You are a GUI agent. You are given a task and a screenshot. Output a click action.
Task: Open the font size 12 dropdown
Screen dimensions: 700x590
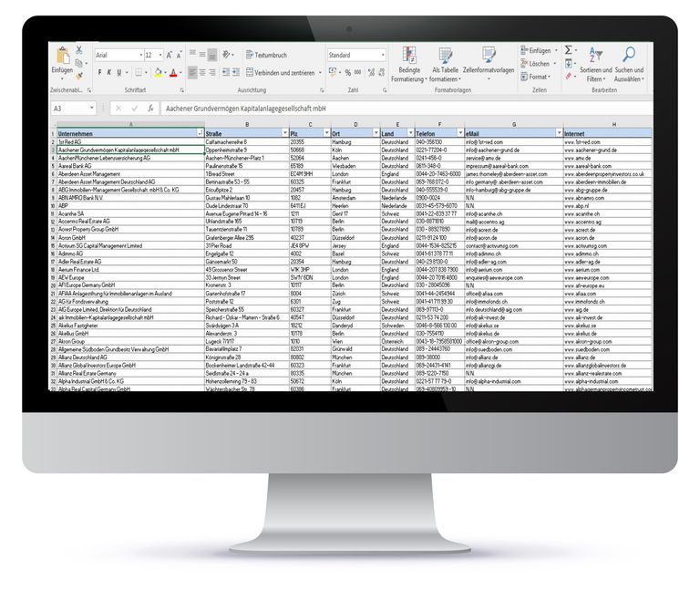coord(160,55)
